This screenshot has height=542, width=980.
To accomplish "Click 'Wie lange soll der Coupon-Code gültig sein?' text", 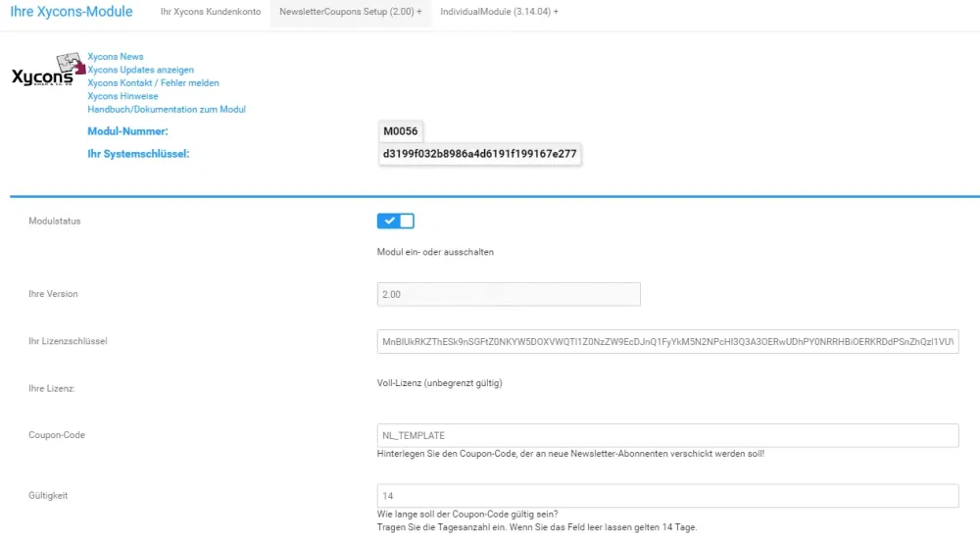I will 467,514.
